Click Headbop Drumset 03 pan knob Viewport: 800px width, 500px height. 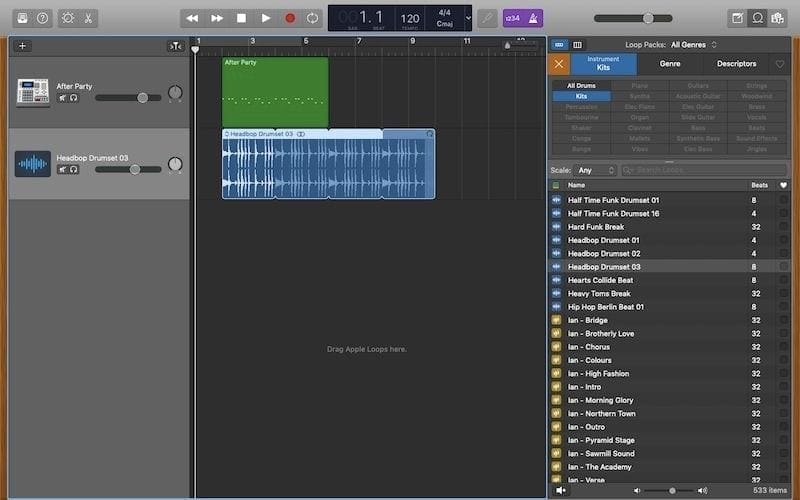[x=175, y=164]
